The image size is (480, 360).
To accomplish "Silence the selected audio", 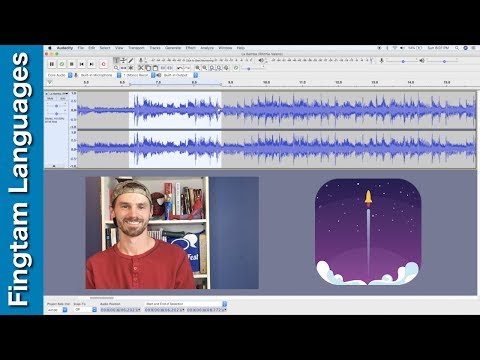I will (x=170, y=68).
